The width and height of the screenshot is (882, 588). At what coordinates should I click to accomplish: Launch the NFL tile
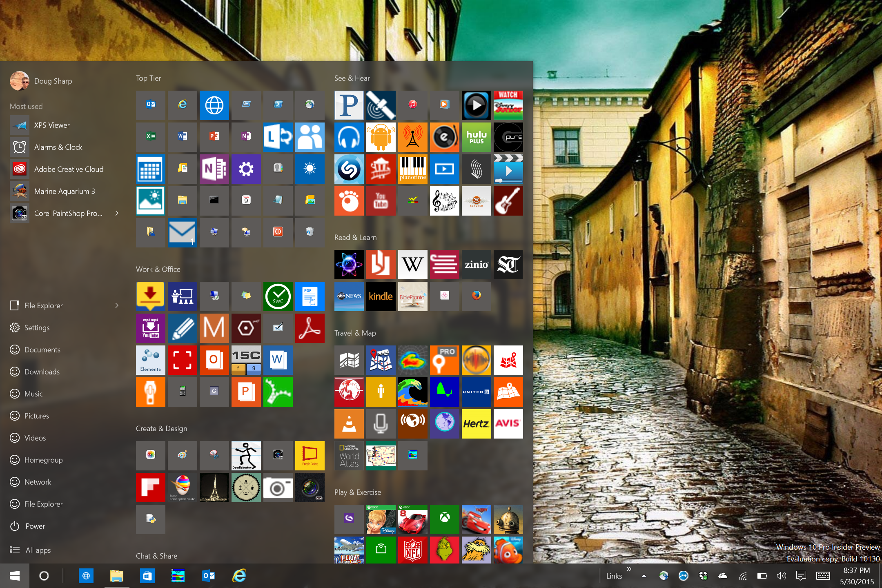pyautogui.click(x=412, y=550)
